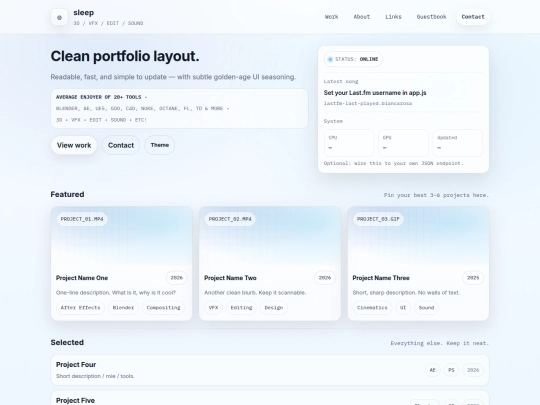
Task: Click the Blender tag
Action: tap(123, 308)
